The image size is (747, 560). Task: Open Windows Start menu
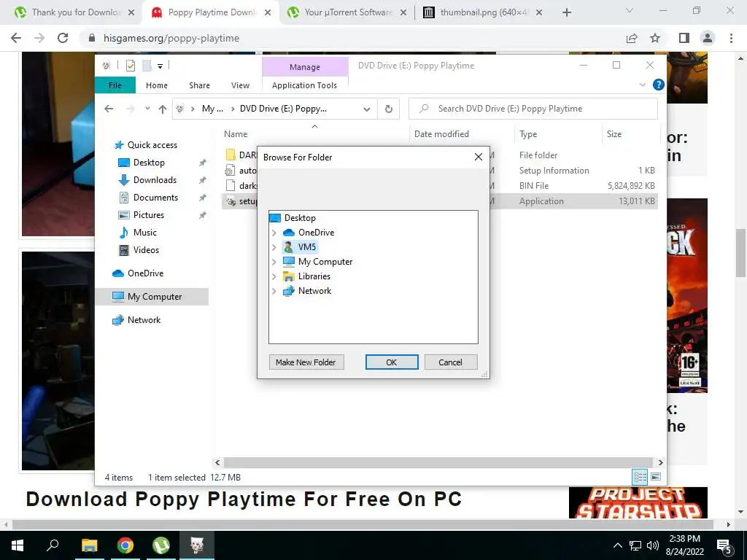pyautogui.click(x=18, y=545)
